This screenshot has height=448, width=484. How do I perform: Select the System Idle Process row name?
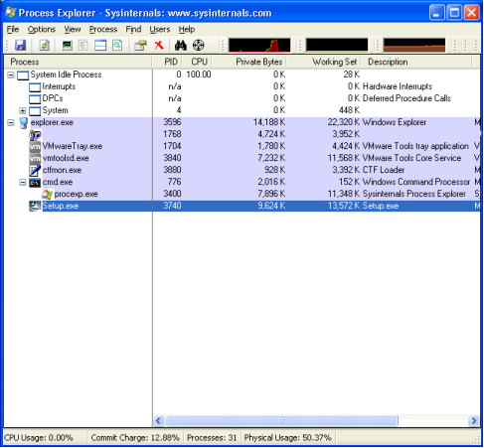pos(66,75)
